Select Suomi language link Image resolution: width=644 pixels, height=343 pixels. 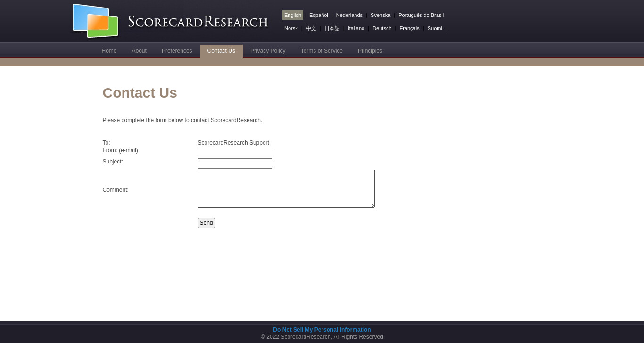(435, 28)
